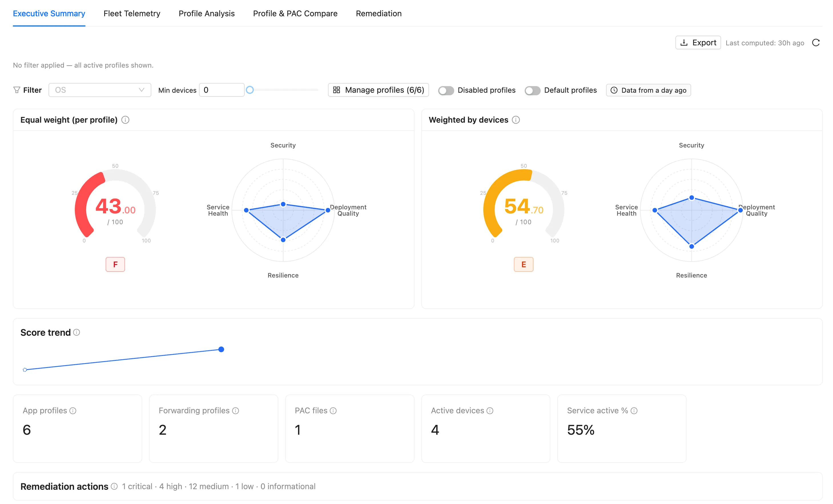The height and width of the screenshot is (504, 833).
Task: Click the refresh icon beside Last computed
Action: tap(816, 42)
